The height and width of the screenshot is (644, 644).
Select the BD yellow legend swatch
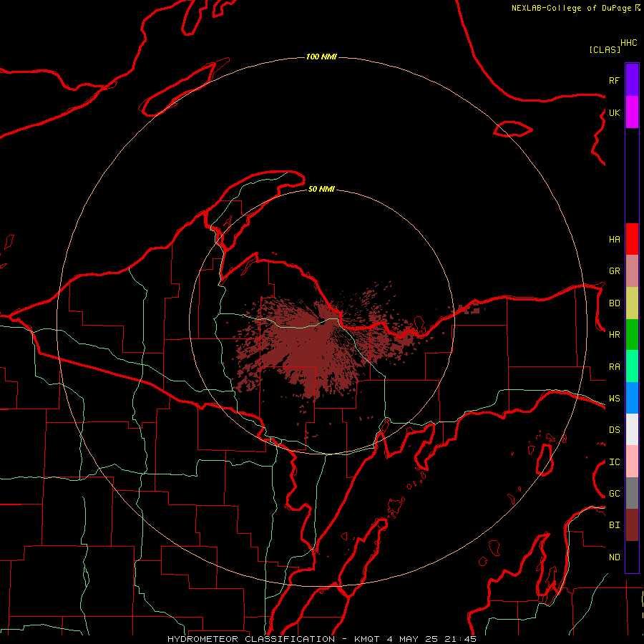(x=632, y=303)
